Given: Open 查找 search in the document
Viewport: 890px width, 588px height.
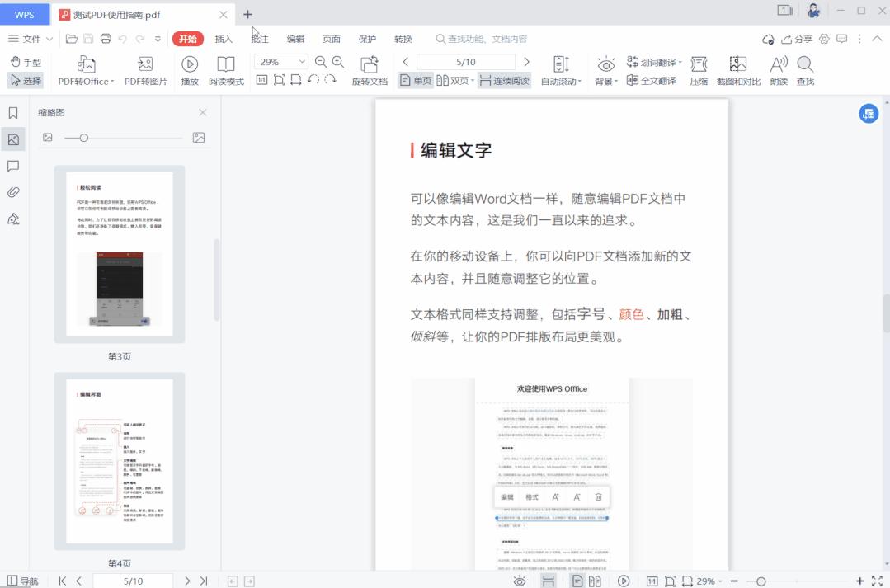Looking at the screenshot, I should click(804, 69).
